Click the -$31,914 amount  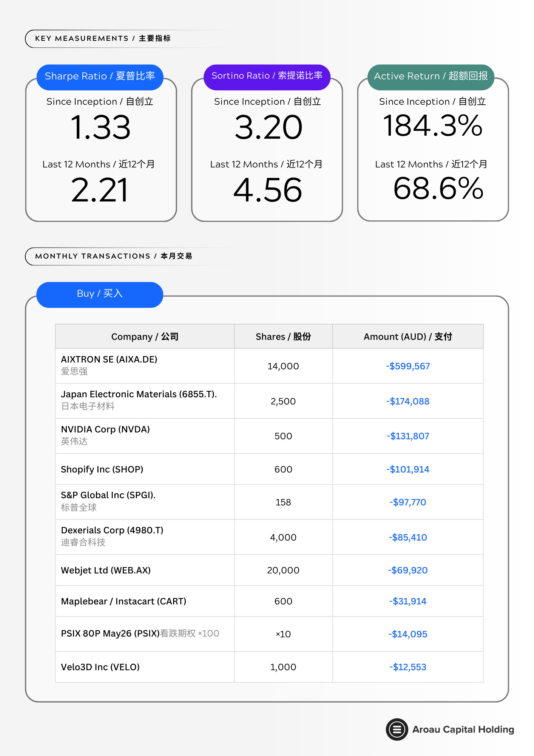point(408,601)
